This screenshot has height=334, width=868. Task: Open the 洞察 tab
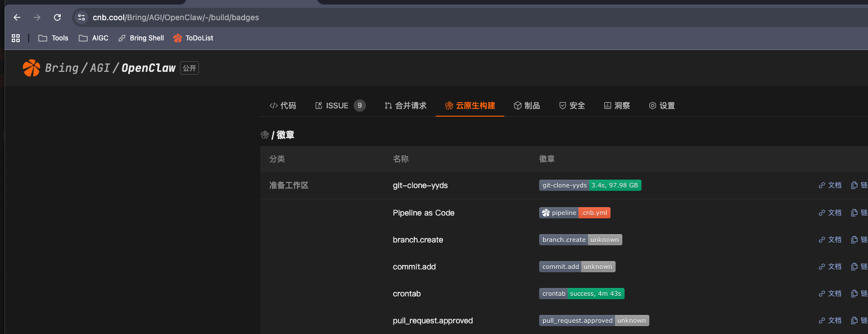(617, 106)
